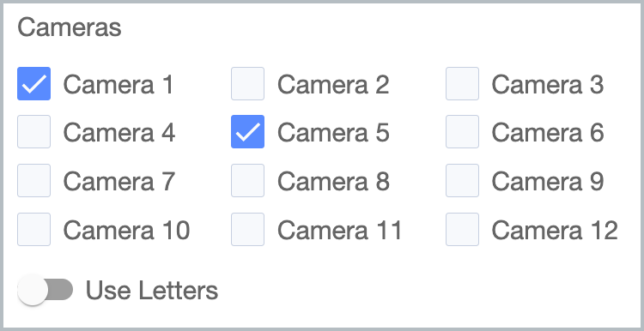Select Camera 10 checkbox

point(33,229)
